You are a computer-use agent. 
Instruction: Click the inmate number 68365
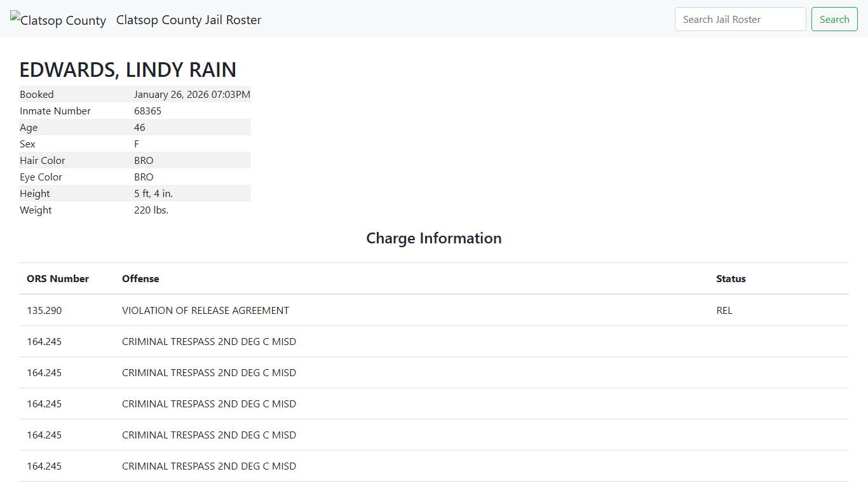pos(147,111)
